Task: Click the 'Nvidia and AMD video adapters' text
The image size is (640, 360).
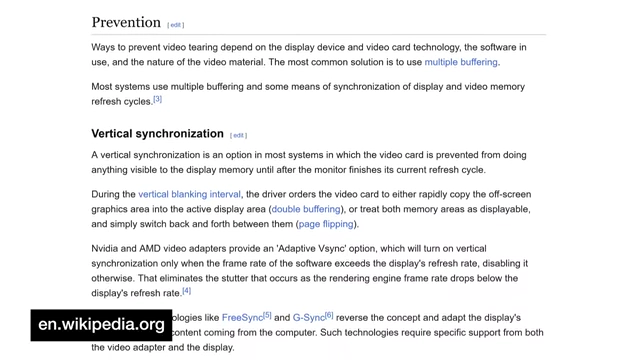Action: [x=159, y=249]
